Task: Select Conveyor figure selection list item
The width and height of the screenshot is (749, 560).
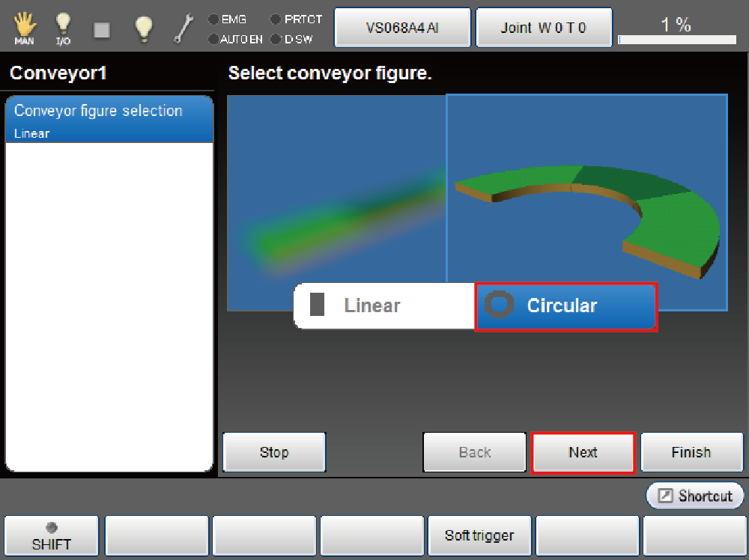Action: 109,119
